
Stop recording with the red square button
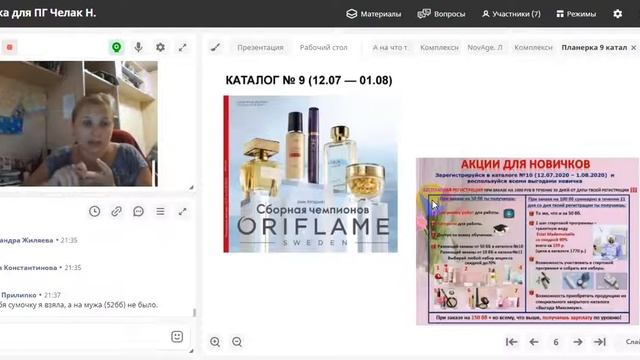[x=10, y=47]
